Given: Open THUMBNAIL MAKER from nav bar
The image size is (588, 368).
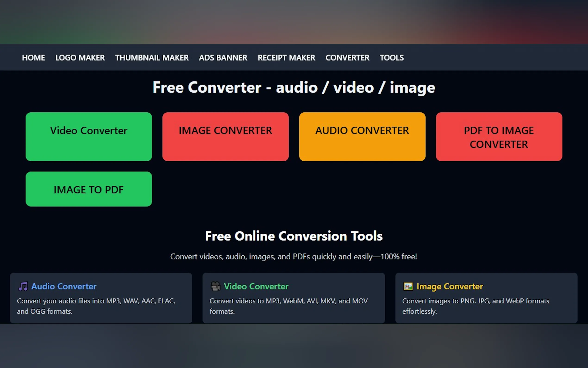Looking at the screenshot, I should (x=152, y=58).
